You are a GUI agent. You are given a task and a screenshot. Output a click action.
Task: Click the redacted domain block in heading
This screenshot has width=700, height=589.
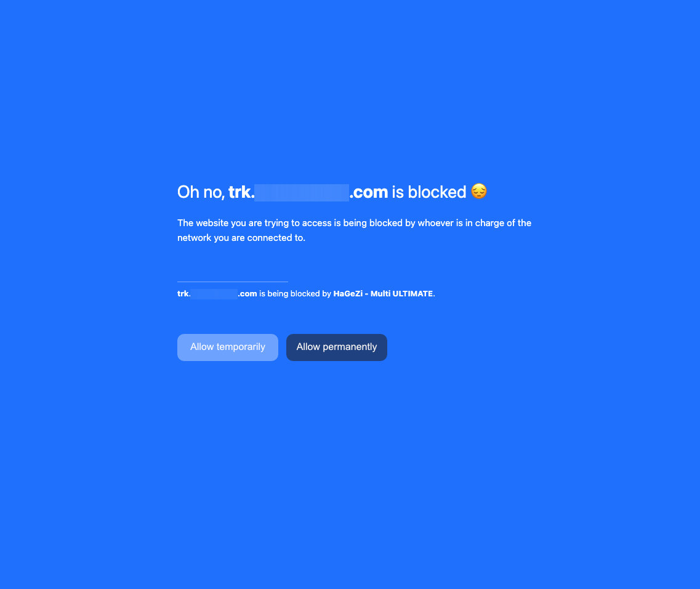tap(302, 193)
